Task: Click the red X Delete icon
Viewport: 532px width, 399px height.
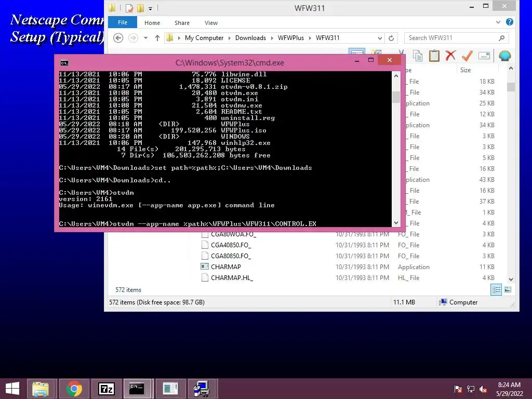Action: pos(450,56)
